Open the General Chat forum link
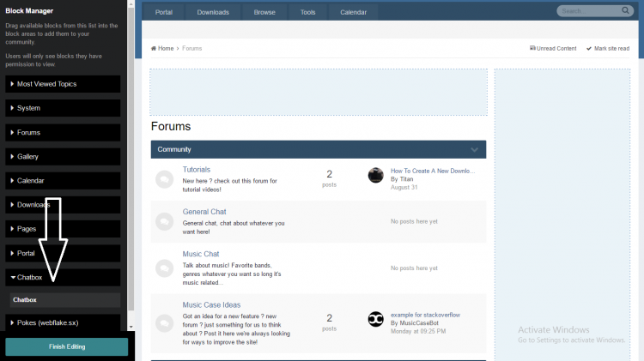Viewport: 644px width, 361px height. (204, 212)
